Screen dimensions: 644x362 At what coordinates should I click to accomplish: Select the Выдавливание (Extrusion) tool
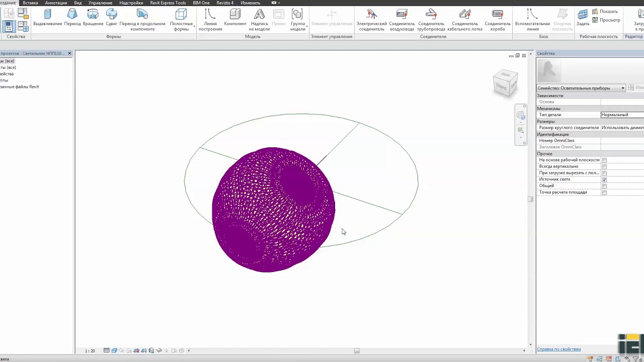point(48,18)
